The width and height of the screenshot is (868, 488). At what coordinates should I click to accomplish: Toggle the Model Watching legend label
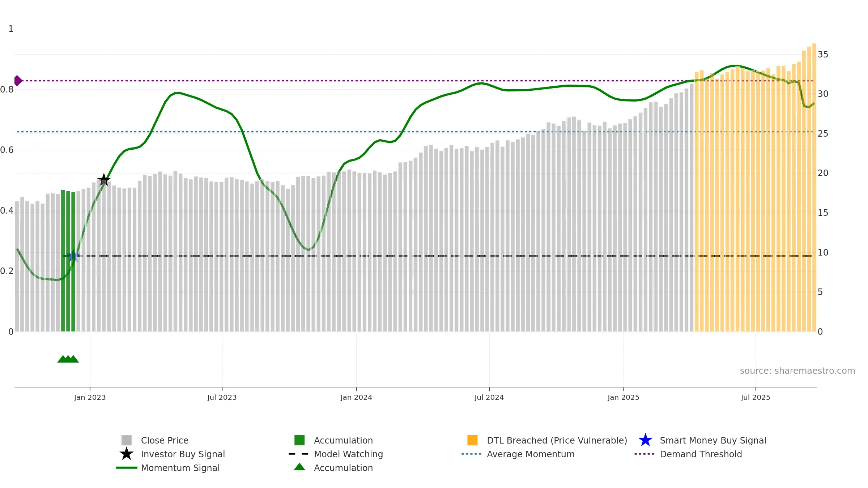pyautogui.click(x=348, y=454)
